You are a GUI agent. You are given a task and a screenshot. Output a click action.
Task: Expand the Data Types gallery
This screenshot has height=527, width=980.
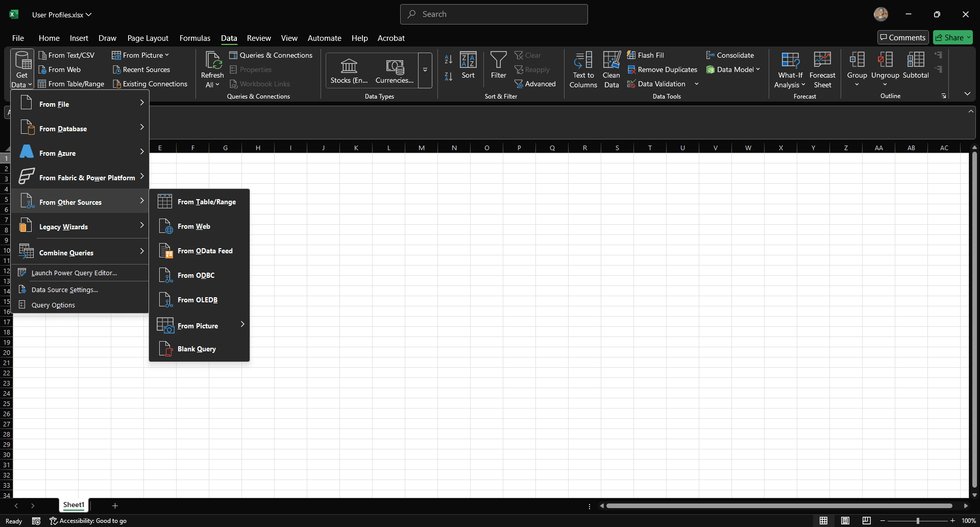click(425, 70)
